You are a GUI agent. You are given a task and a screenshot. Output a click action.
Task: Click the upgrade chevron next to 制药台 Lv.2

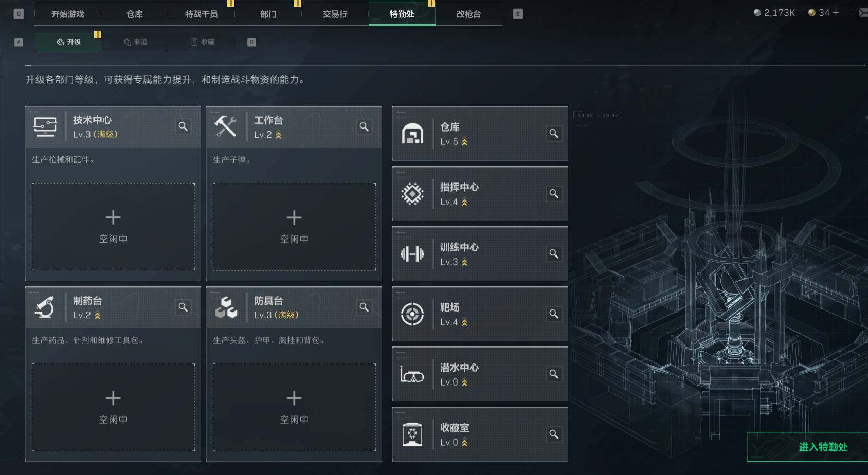click(98, 316)
